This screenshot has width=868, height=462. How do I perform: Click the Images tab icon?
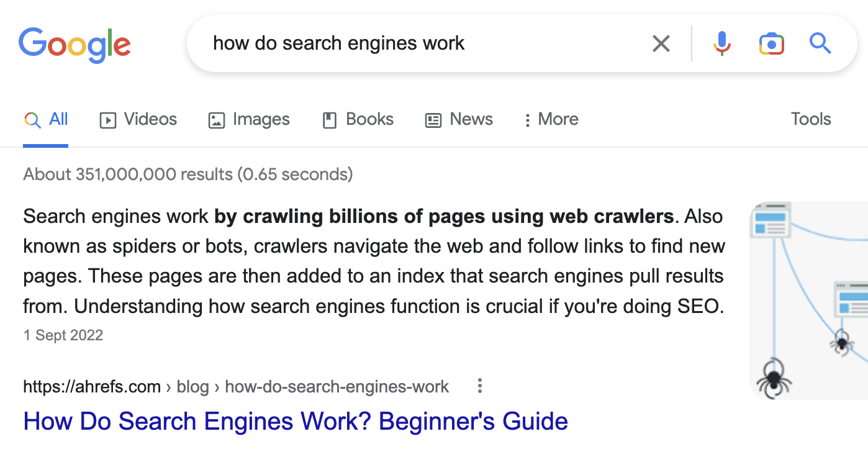tap(216, 119)
